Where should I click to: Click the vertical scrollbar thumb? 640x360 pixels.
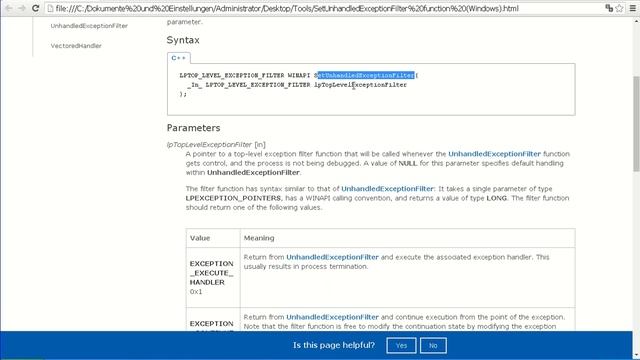[636, 124]
